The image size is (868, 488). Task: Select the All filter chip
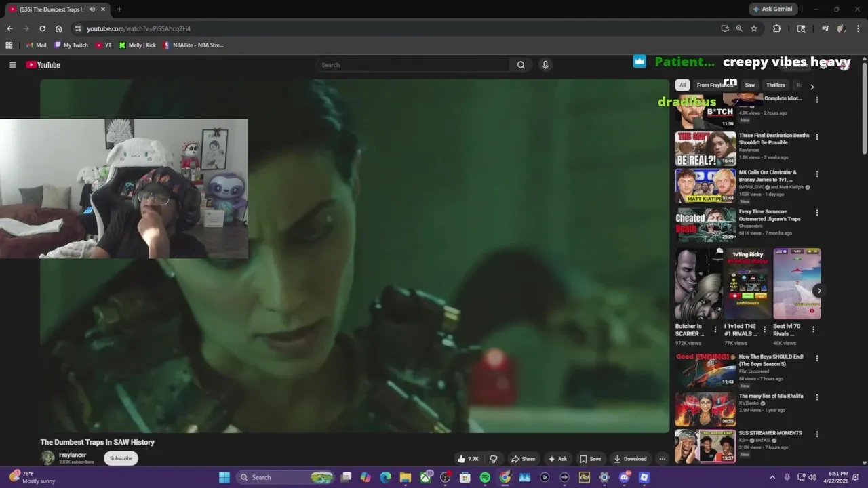pyautogui.click(x=682, y=85)
